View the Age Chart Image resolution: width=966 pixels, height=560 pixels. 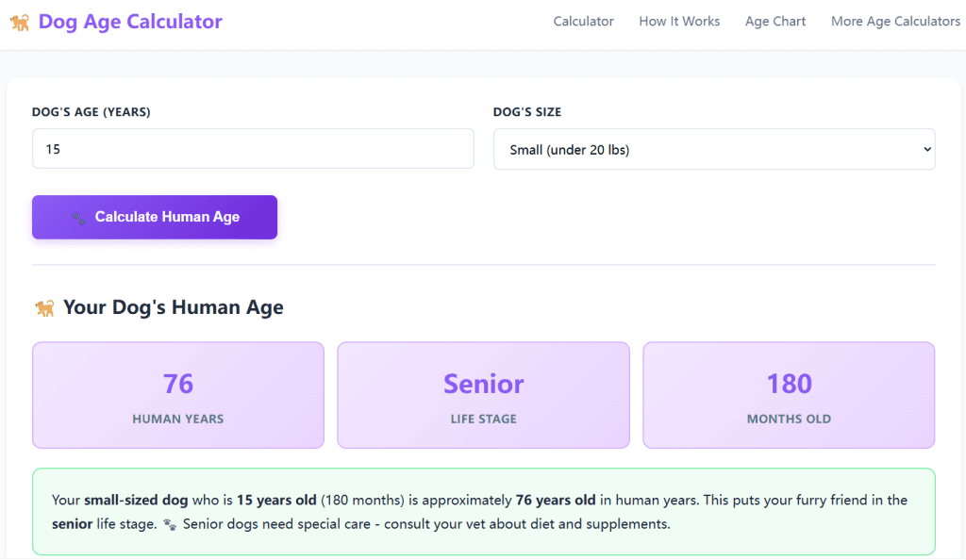pos(775,21)
